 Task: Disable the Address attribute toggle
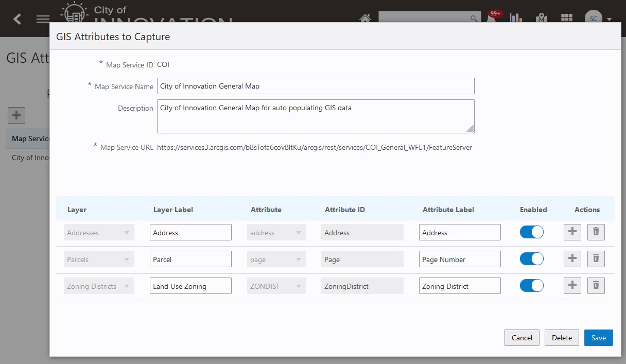pyautogui.click(x=532, y=232)
